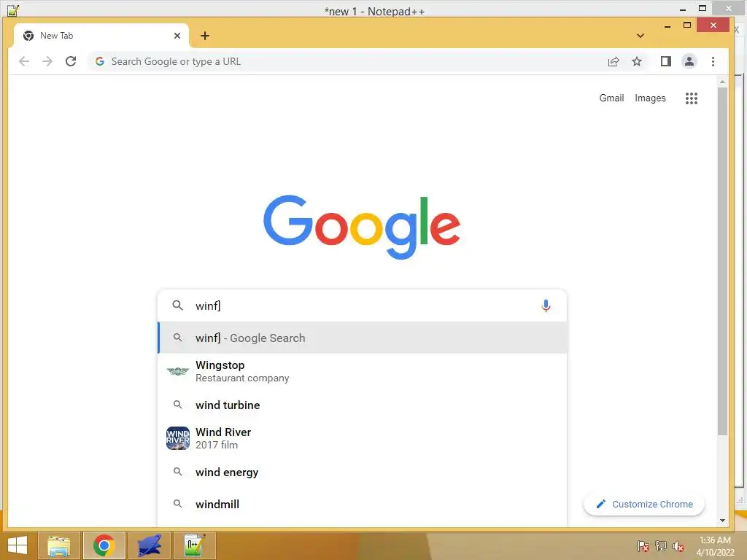This screenshot has width=747, height=560.
Task: Click the Chrome forward arrow
Action: point(47,61)
